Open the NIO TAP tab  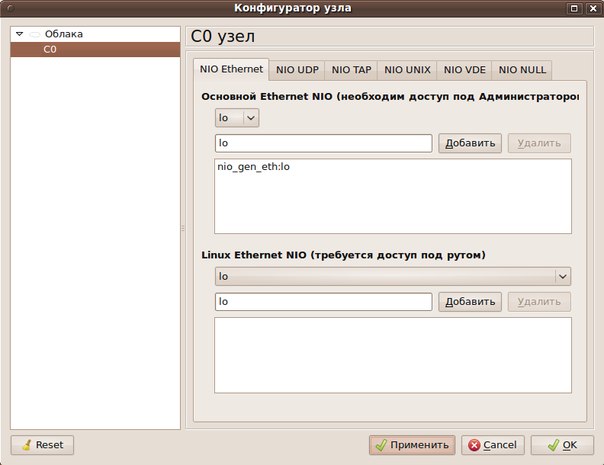point(351,70)
